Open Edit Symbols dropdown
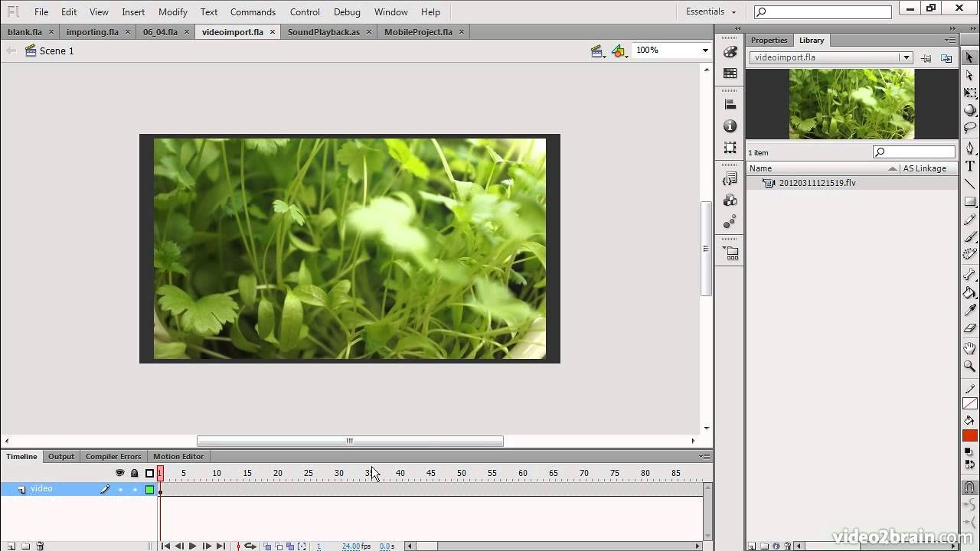This screenshot has height=551, width=980. click(x=619, y=51)
